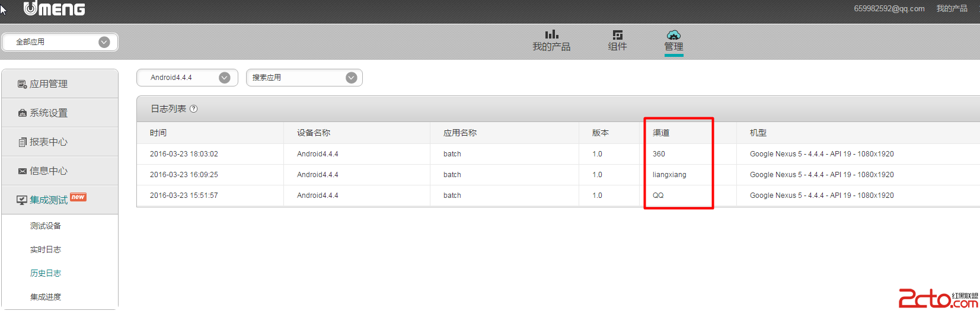Image resolution: width=980 pixels, height=314 pixels.
Task: Open 实时日志 submenu item
Action: point(46,249)
